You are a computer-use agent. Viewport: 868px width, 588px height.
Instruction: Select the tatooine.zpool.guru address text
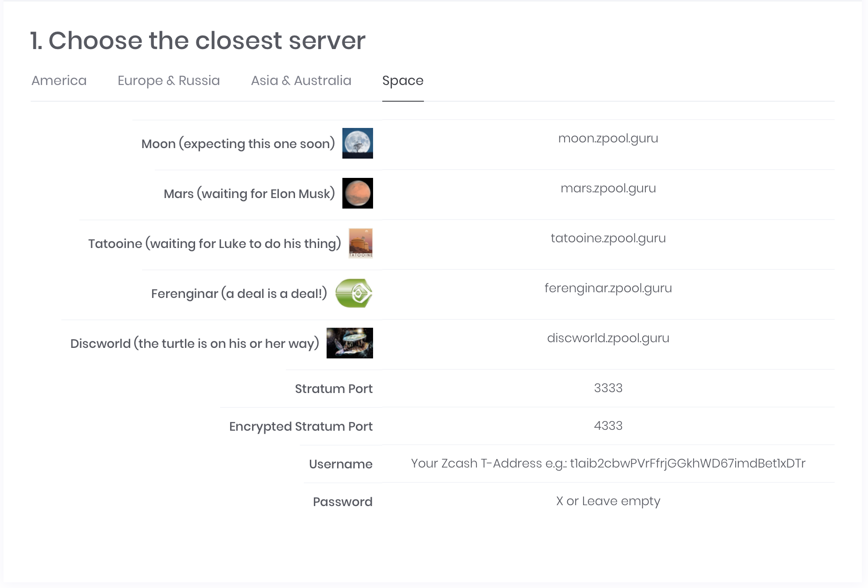click(608, 238)
